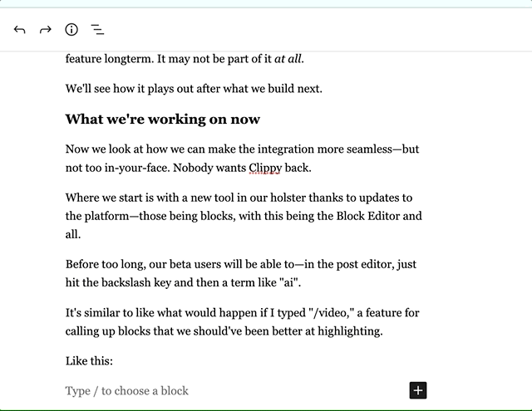
Task: Click paragraph starting 'Before too long'
Action: [x=241, y=273]
